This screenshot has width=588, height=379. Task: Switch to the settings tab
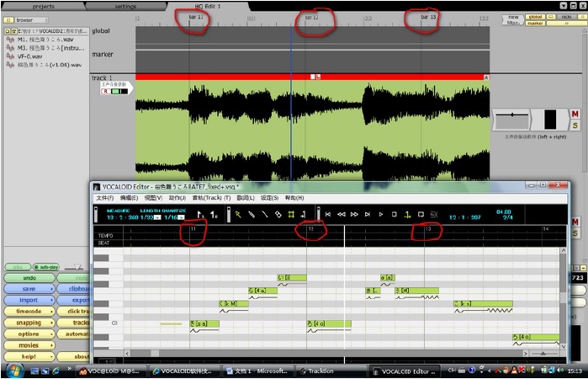pyautogui.click(x=125, y=7)
